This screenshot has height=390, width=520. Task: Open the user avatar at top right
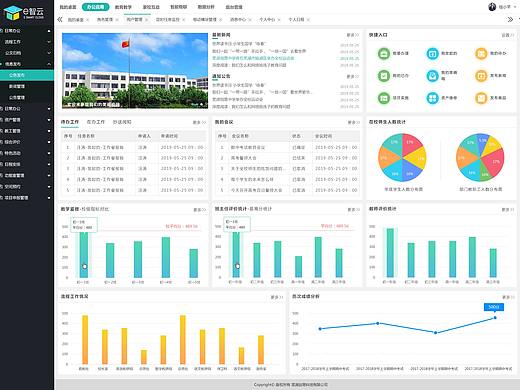(492, 7)
